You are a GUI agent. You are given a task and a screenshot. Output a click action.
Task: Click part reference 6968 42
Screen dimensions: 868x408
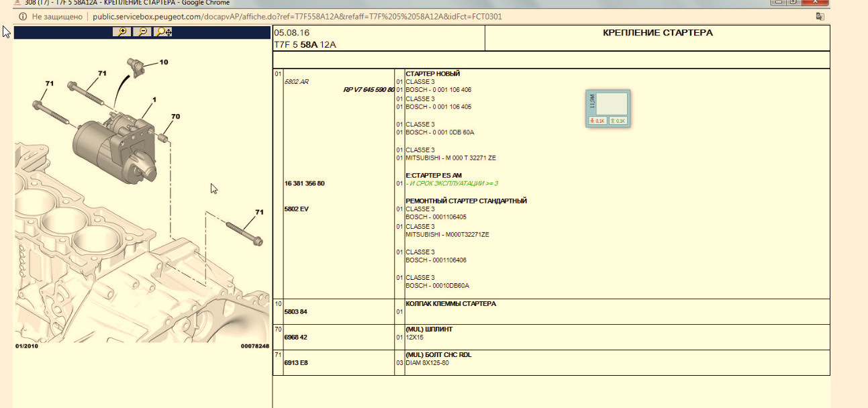pos(296,337)
